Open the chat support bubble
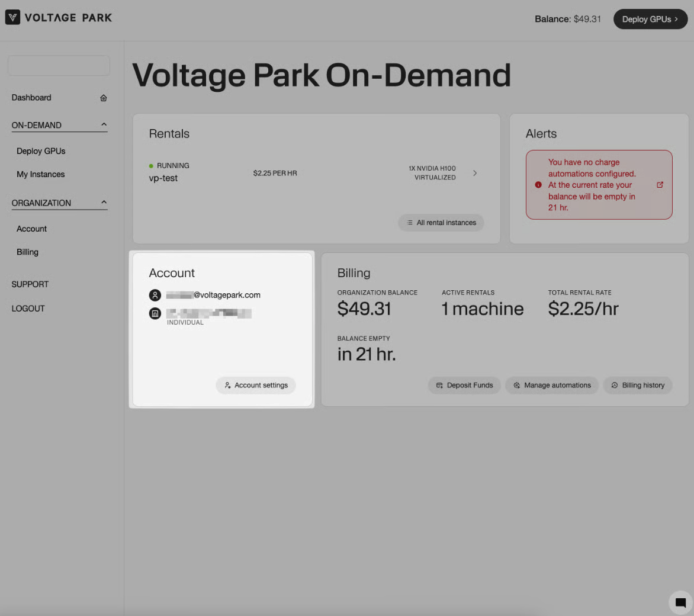Screen dimensions: 694x616 pyautogui.click(x=680, y=603)
